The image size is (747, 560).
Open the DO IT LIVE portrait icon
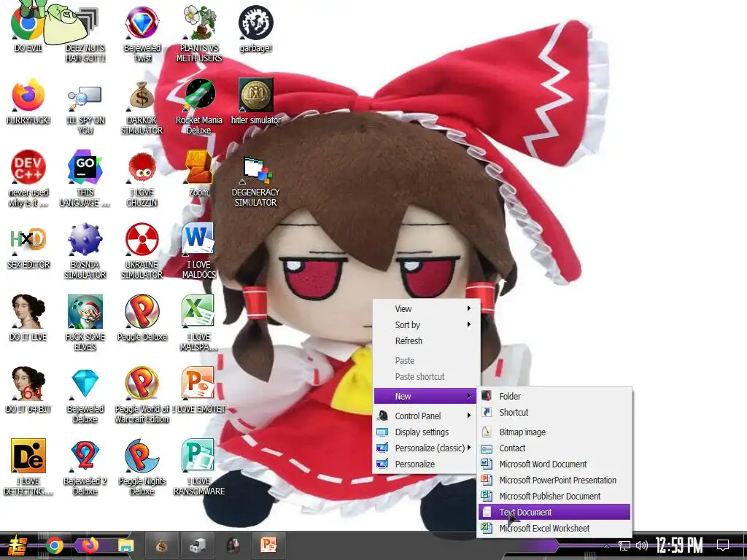point(28,312)
